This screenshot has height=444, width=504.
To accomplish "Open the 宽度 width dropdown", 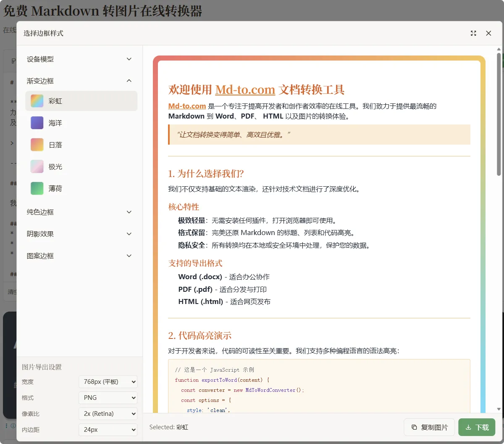I will [x=108, y=382].
